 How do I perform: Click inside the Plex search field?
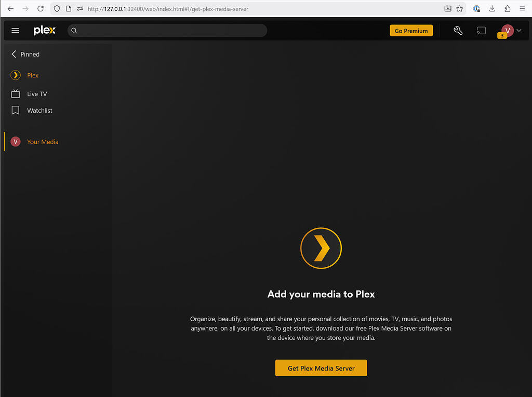pyautogui.click(x=166, y=30)
